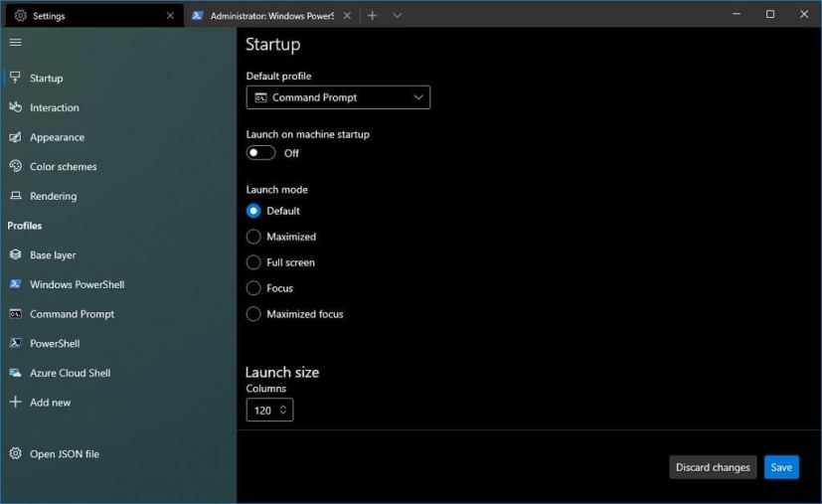822x504 pixels.
Task: Click the Startup icon in sidebar
Action: click(15, 78)
